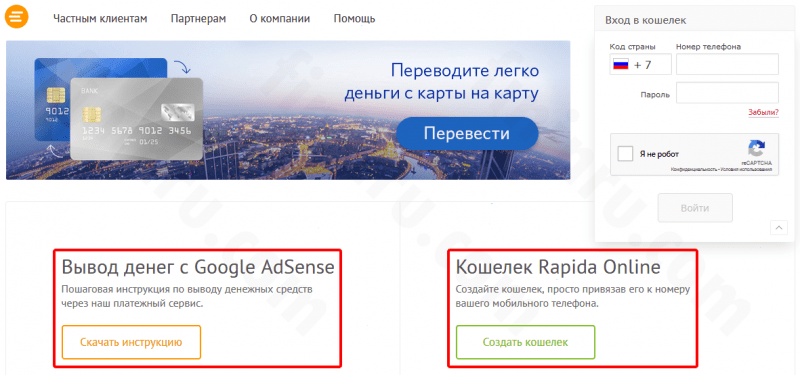
Task: Click the Войти login button
Action: pos(695,208)
